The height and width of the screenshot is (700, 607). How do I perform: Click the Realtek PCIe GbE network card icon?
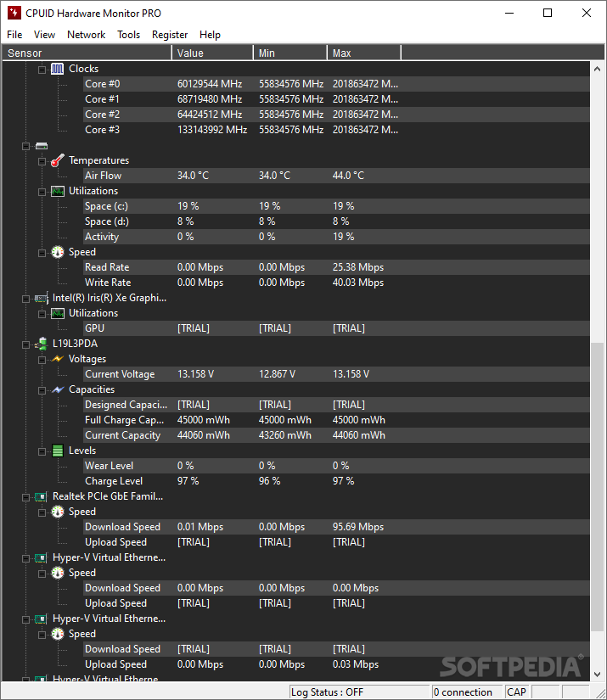click(x=41, y=496)
